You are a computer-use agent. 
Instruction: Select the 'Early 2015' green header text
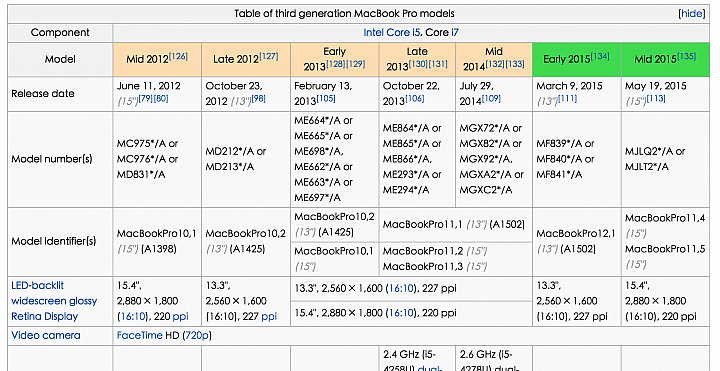[x=567, y=59]
